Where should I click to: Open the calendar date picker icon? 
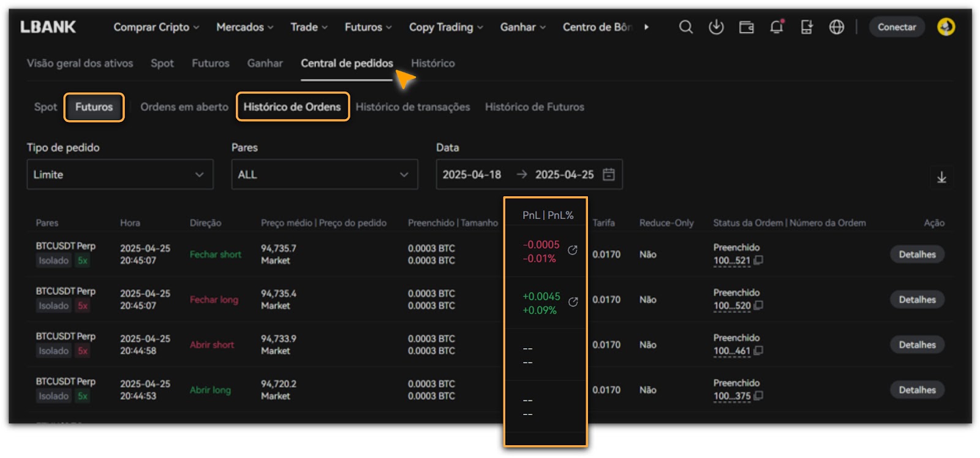point(608,175)
